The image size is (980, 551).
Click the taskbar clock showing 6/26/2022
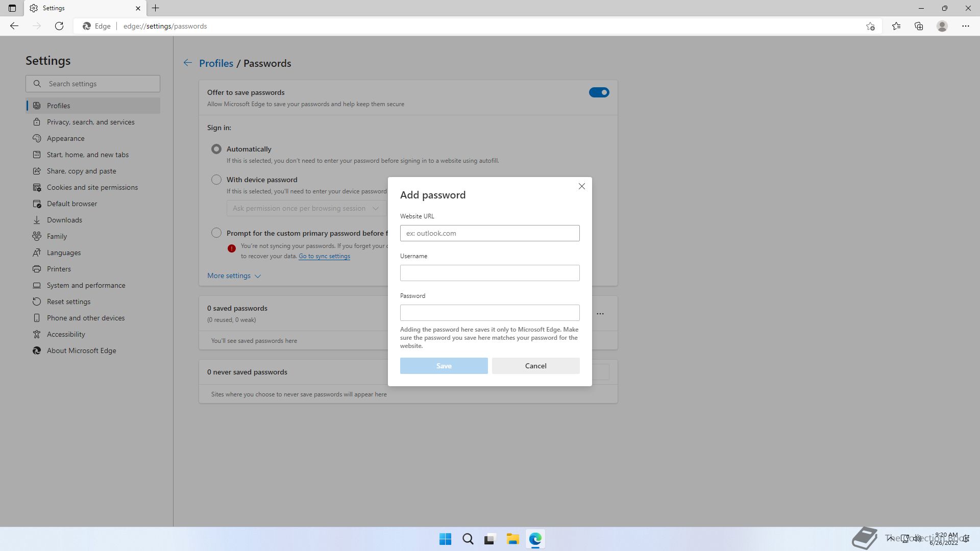[x=943, y=539]
